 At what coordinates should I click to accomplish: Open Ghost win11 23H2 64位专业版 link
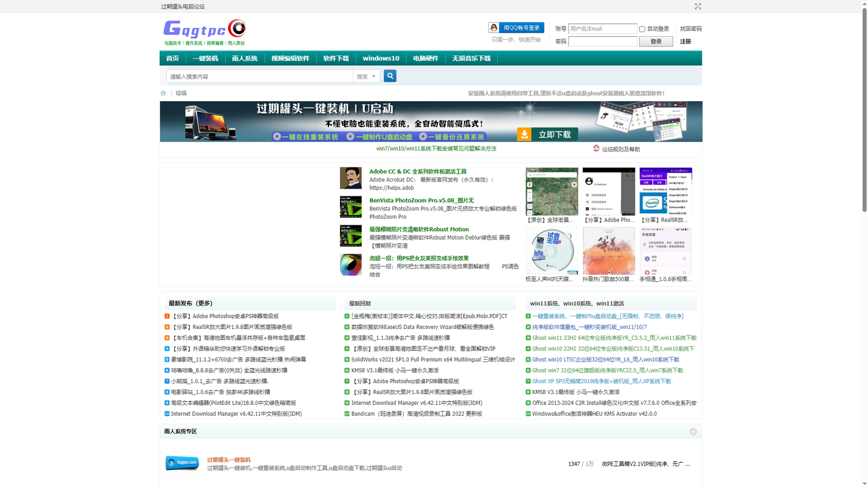click(x=614, y=338)
